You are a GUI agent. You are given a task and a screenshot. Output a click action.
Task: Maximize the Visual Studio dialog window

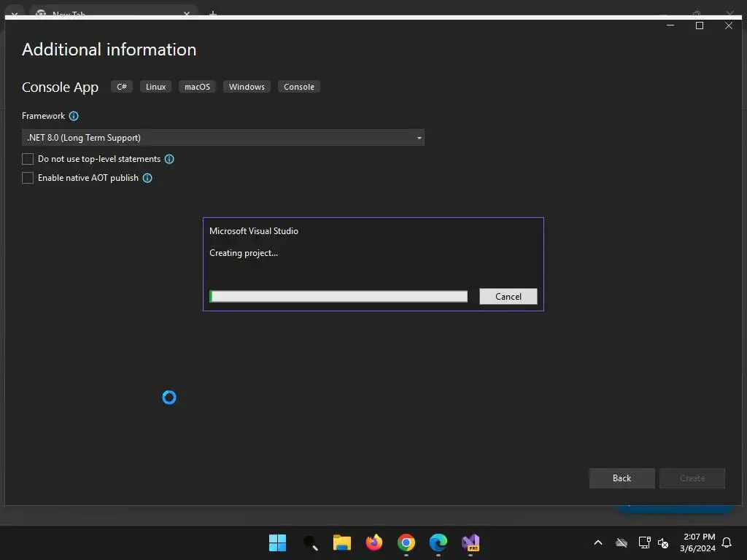700,26
